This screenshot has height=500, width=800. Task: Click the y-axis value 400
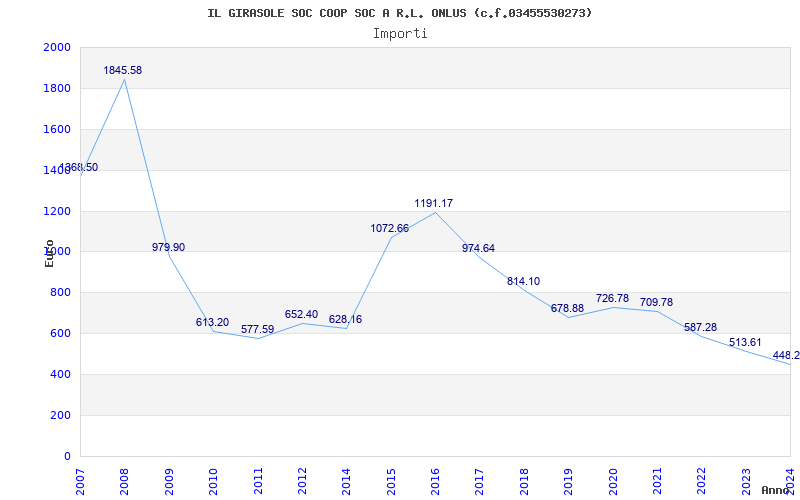(x=60, y=374)
